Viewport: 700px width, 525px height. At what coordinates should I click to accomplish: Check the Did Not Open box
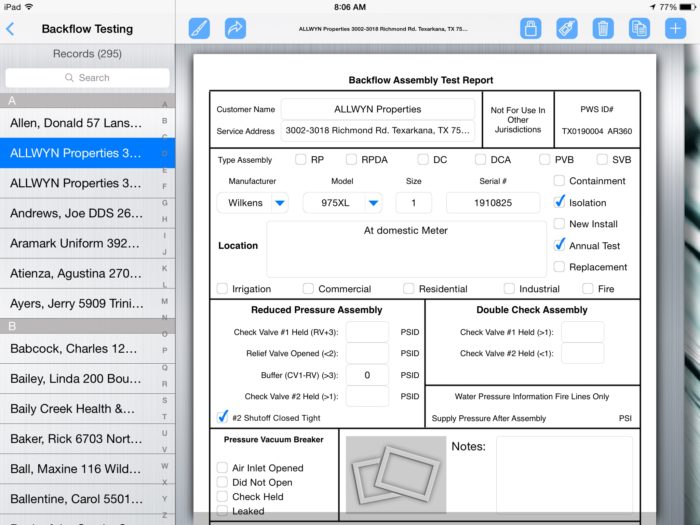click(222, 482)
